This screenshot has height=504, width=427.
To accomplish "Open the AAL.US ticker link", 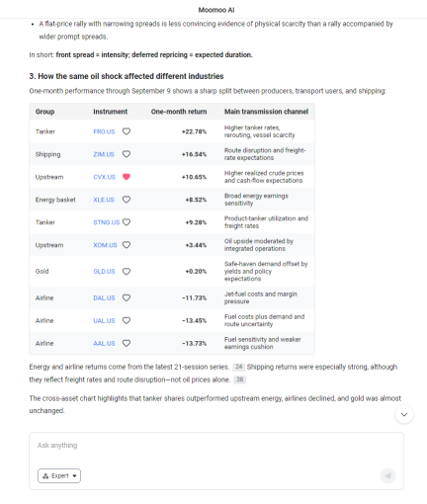I will click(104, 344).
